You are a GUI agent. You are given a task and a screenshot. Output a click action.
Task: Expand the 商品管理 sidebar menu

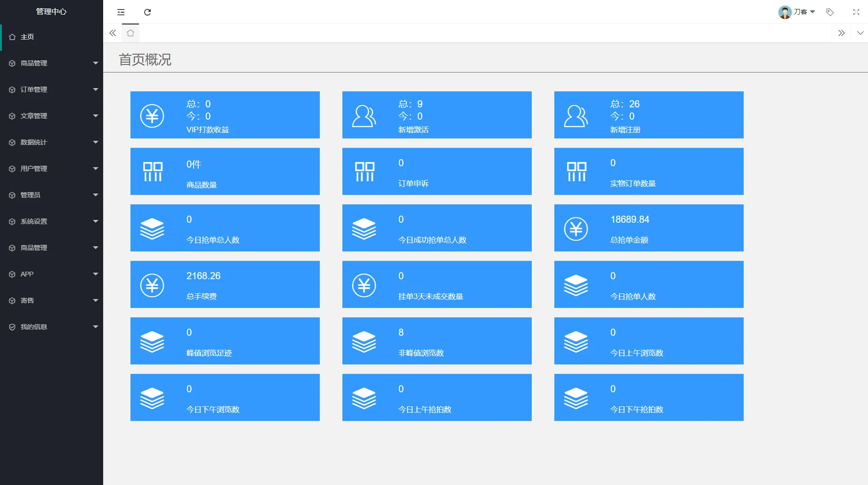coord(34,63)
